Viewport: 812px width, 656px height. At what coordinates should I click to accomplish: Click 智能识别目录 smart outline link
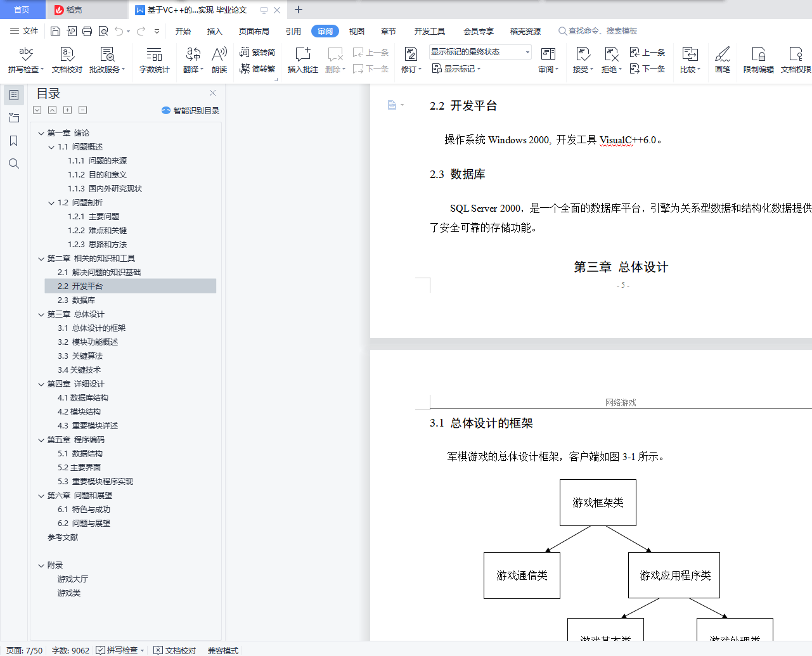191,110
